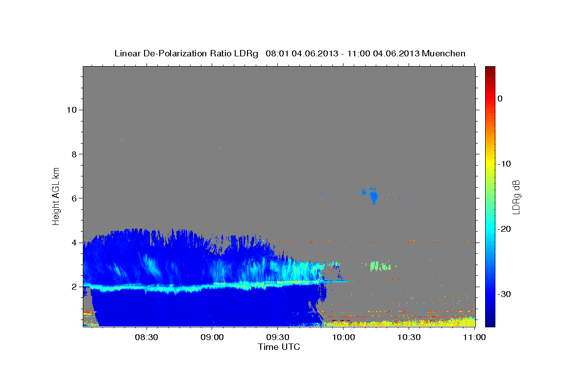Click the chart title 'Linear De-Polarization Ratio LDRg'
The image size is (588, 392).
coord(186,53)
